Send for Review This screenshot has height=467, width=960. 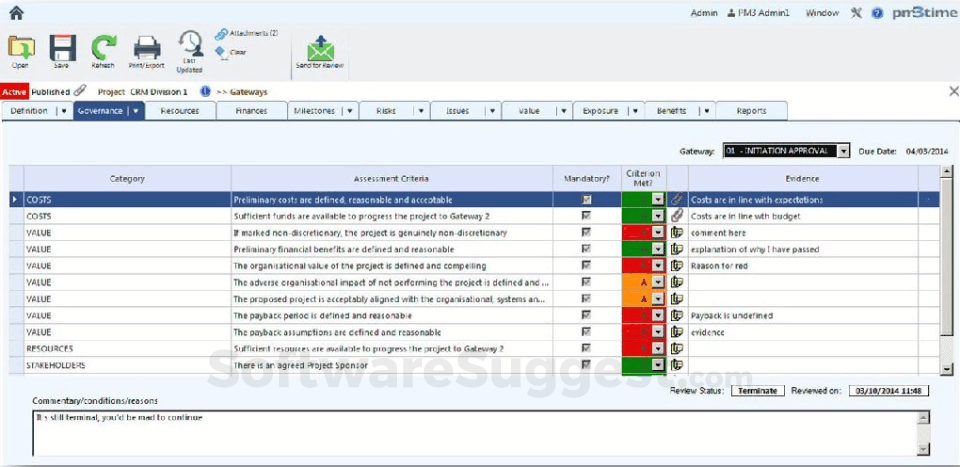tap(320, 53)
